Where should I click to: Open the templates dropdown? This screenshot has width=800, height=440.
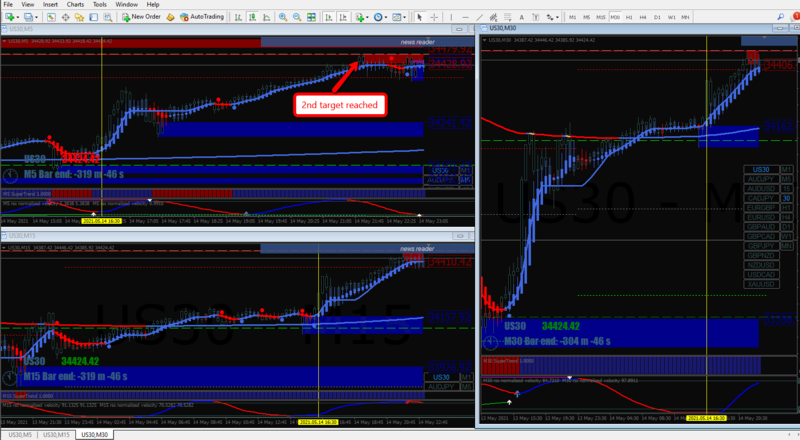398,17
